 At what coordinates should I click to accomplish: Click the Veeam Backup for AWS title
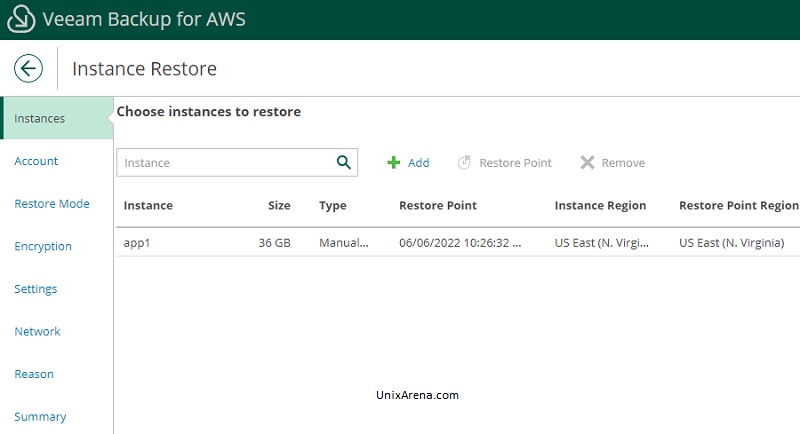click(x=144, y=19)
